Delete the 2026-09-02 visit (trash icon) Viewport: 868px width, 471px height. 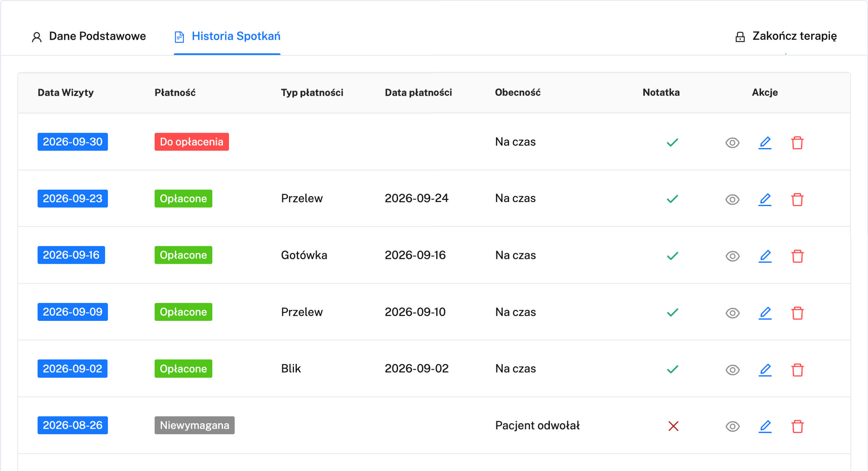pos(797,370)
